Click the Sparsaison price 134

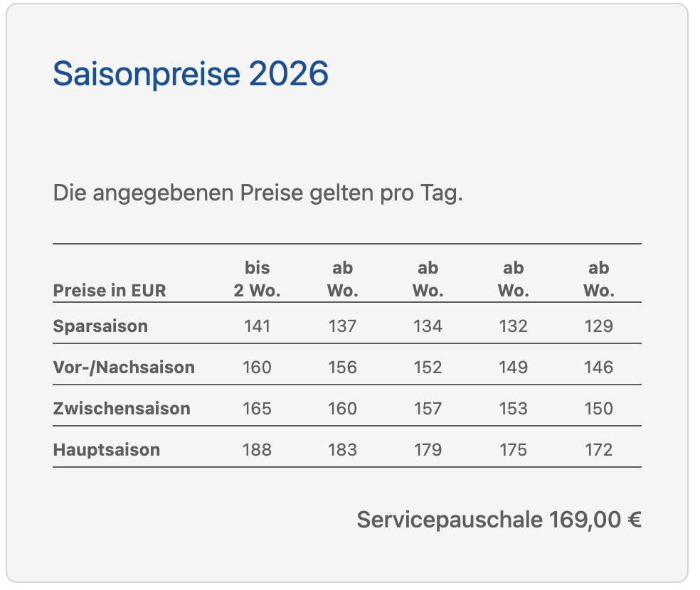(x=428, y=326)
